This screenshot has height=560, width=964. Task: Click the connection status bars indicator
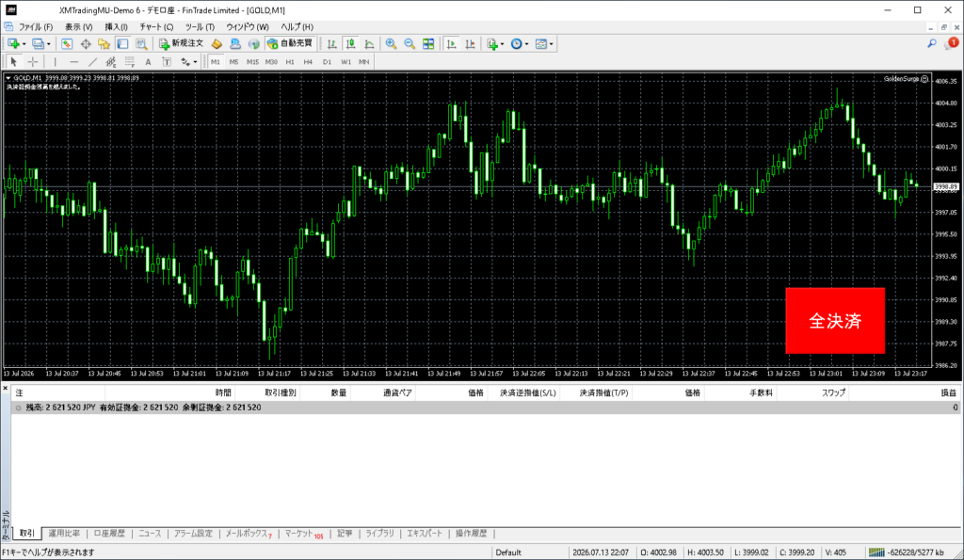tap(876, 552)
